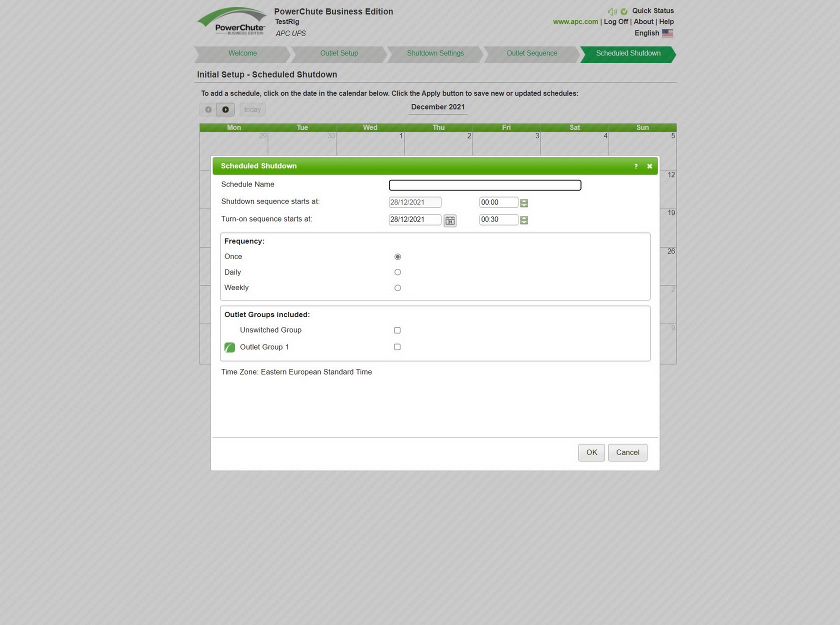
Task: Click the today calendar button
Action: [x=252, y=109]
